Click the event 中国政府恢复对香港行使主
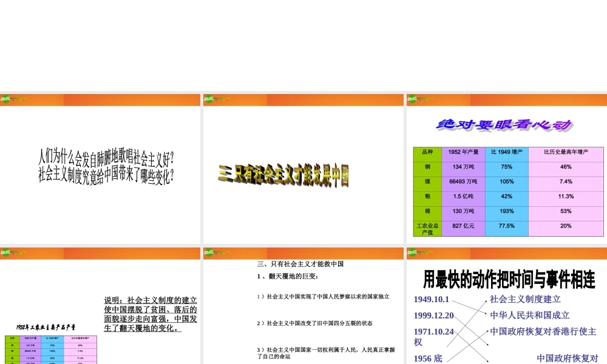 [x=543, y=331]
